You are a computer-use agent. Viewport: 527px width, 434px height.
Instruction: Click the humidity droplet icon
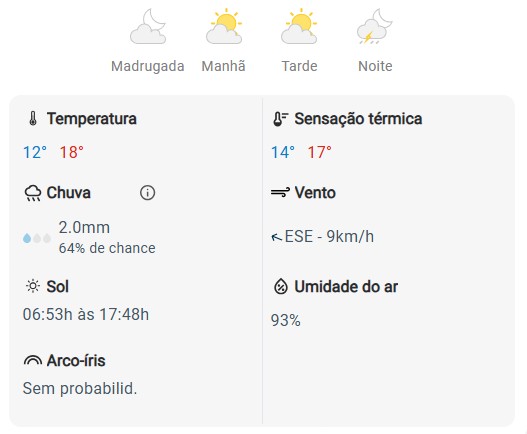click(x=281, y=287)
